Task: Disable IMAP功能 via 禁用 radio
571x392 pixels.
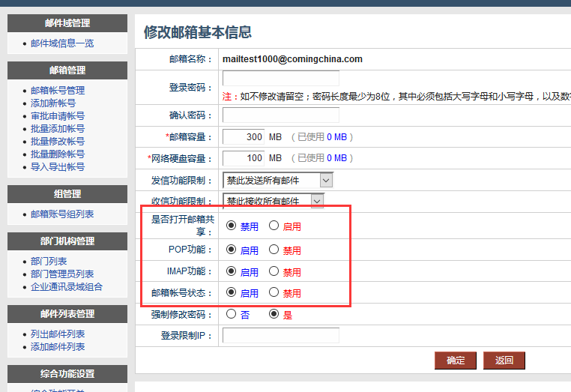Action: click(274, 271)
